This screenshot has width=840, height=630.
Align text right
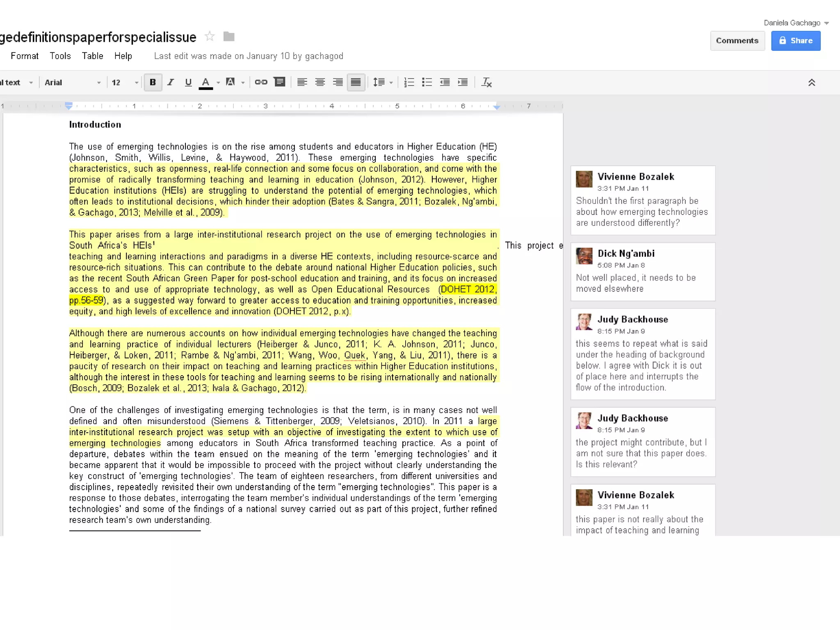coord(338,82)
